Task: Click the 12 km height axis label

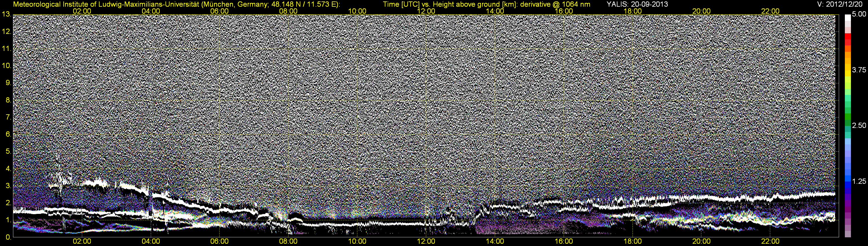Action: click(6, 32)
